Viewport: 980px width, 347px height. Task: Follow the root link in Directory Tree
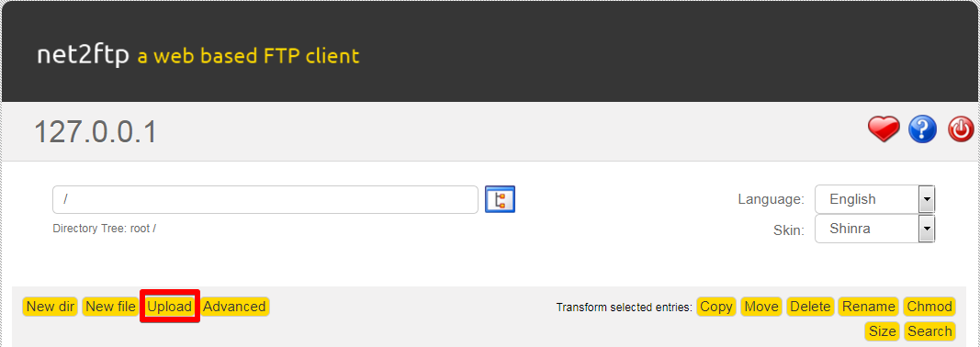point(140,229)
